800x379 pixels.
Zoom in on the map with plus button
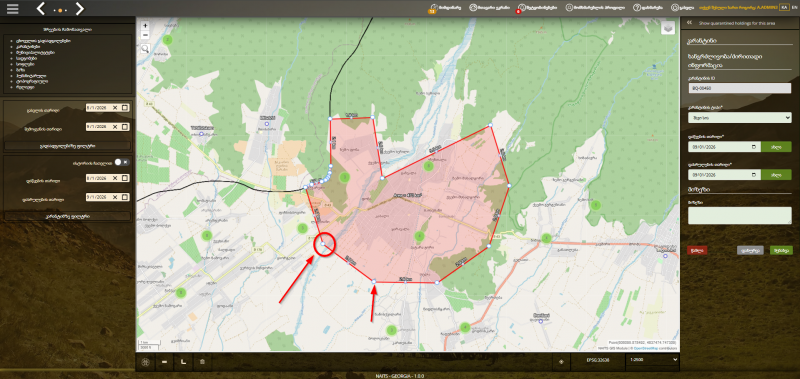145,26
